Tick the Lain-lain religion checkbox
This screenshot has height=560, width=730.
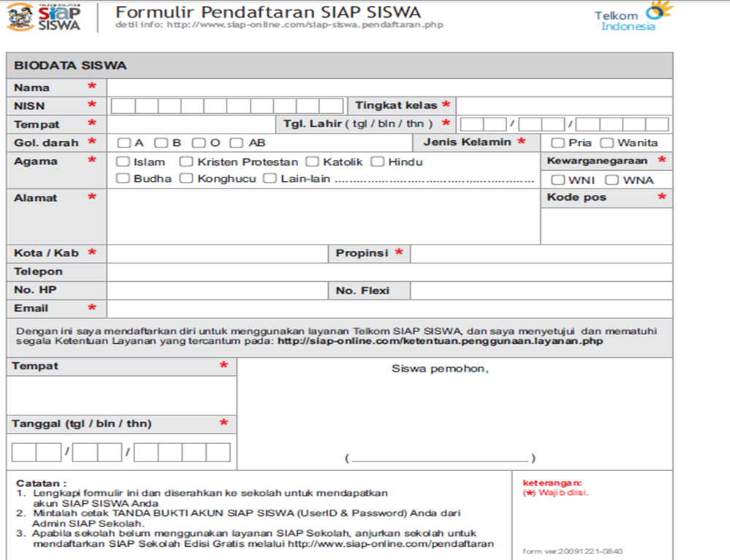click(270, 178)
